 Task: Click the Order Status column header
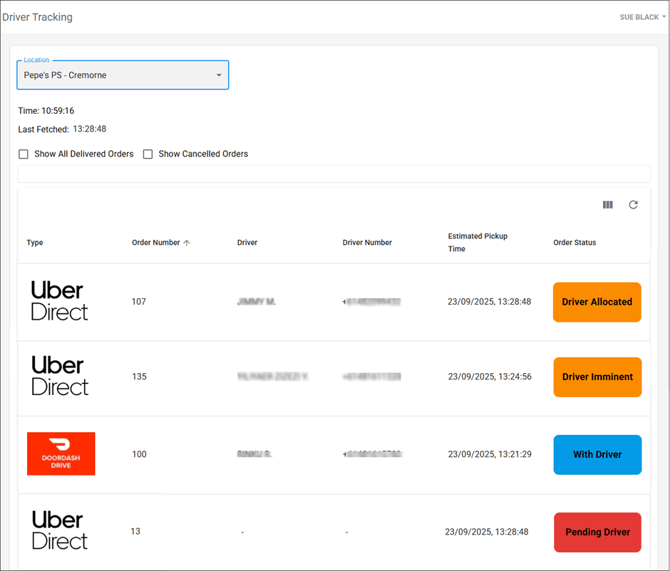pyautogui.click(x=574, y=243)
